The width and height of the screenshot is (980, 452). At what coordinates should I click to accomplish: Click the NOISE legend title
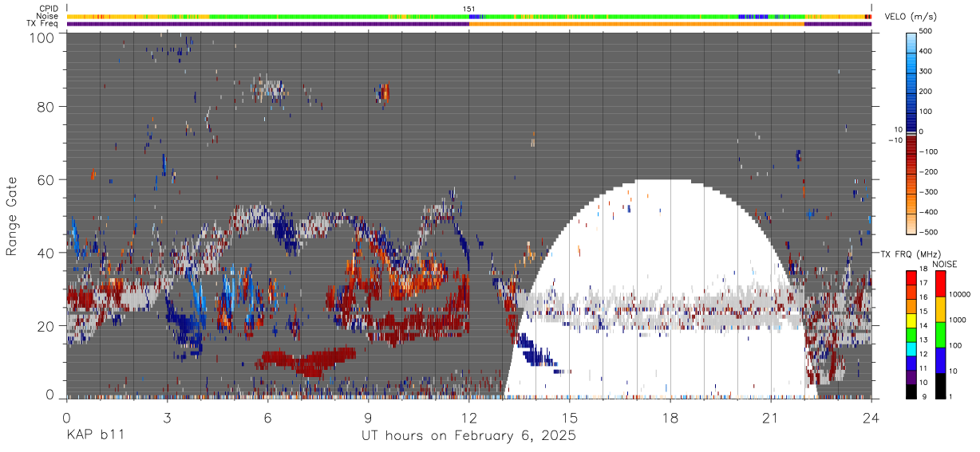943,264
